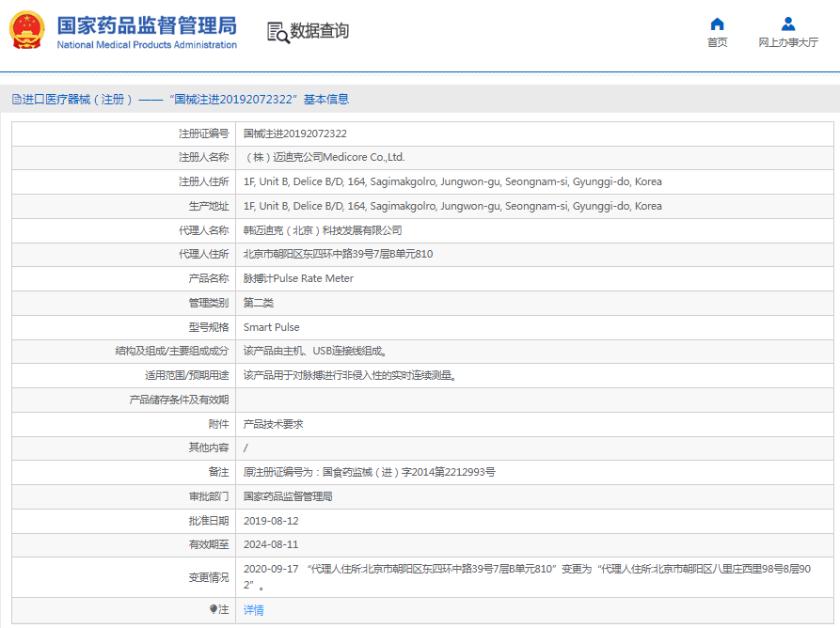Image resolution: width=840 pixels, height=628 pixels.
Task: Open the 详情 link
Action: click(254, 610)
